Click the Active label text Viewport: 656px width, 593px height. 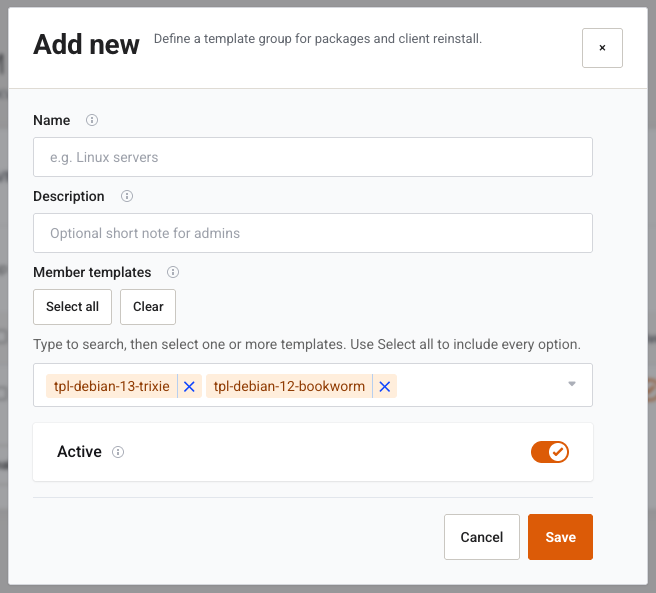[x=79, y=452]
